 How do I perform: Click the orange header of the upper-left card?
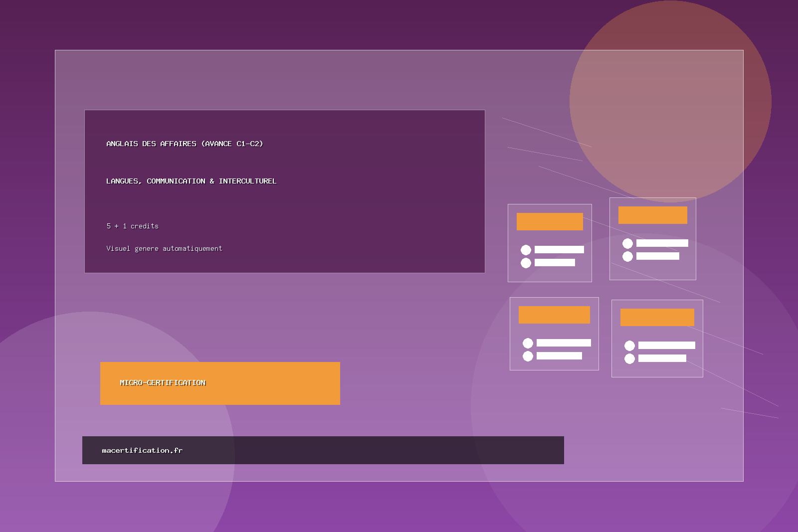(550, 221)
